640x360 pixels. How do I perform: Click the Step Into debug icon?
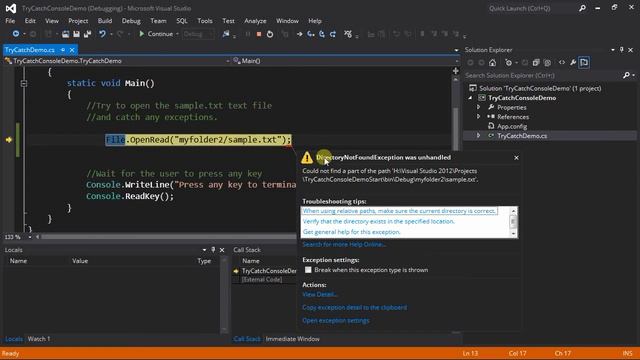[x=311, y=34]
